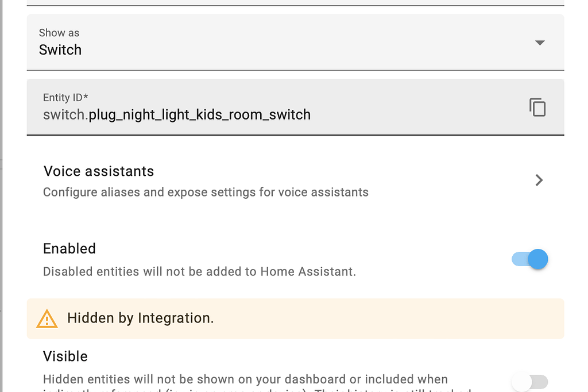The height and width of the screenshot is (392, 588).
Task: Click the Show as dropdown arrow
Action: click(539, 43)
